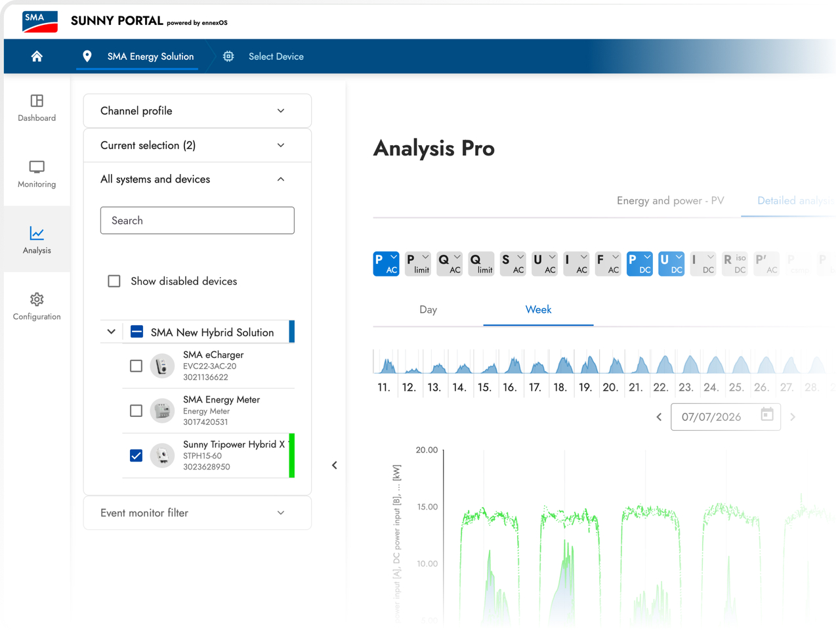Click the SMA eCharger device image
Viewport: 840px width, 633px height.
click(x=162, y=366)
